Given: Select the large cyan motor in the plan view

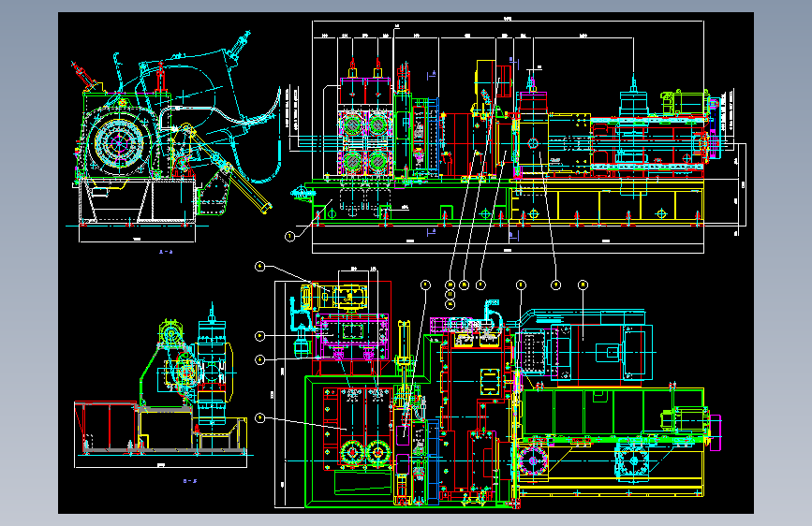Looking at the screenshot, I should click(600, 354).
